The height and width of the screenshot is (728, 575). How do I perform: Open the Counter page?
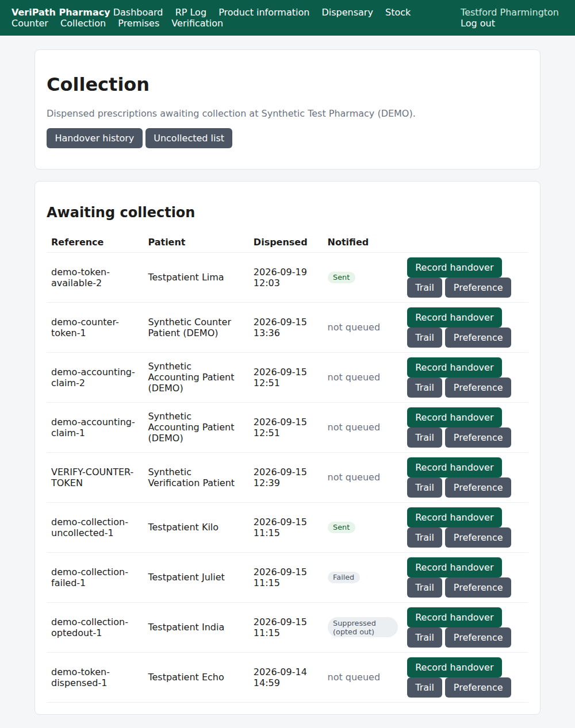pos(30,23)
